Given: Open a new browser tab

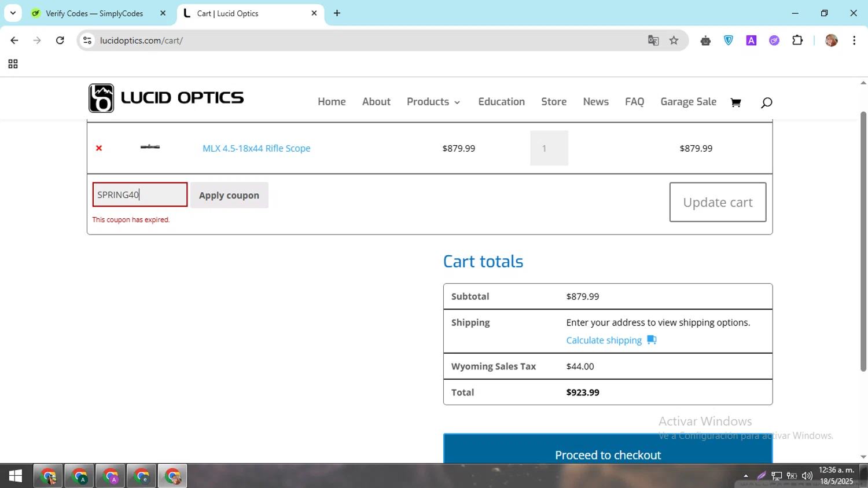Looking at the screenshot, I should coord(337,13).
